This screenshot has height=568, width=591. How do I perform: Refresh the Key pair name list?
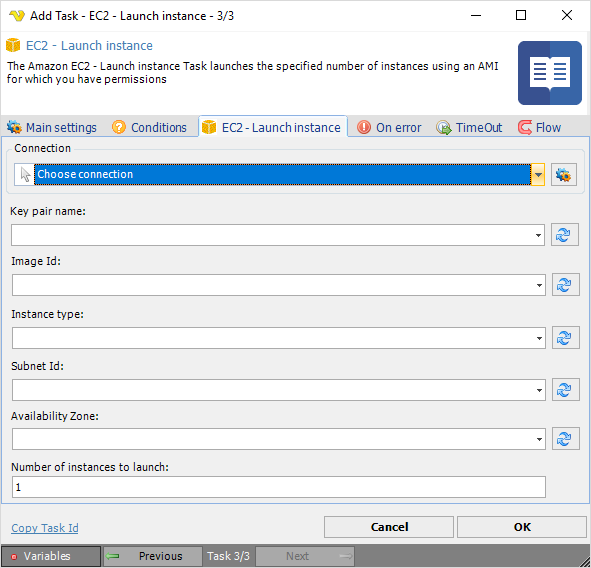564,235
